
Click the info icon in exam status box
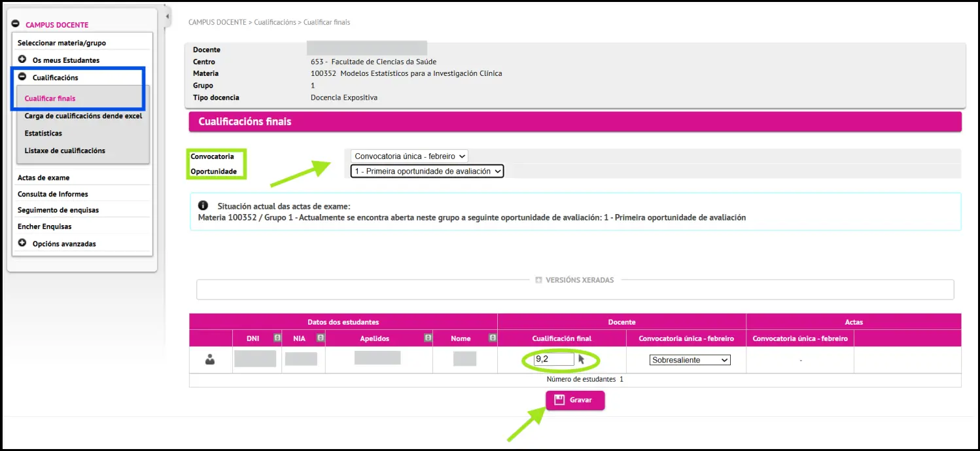tap(203, 206)
